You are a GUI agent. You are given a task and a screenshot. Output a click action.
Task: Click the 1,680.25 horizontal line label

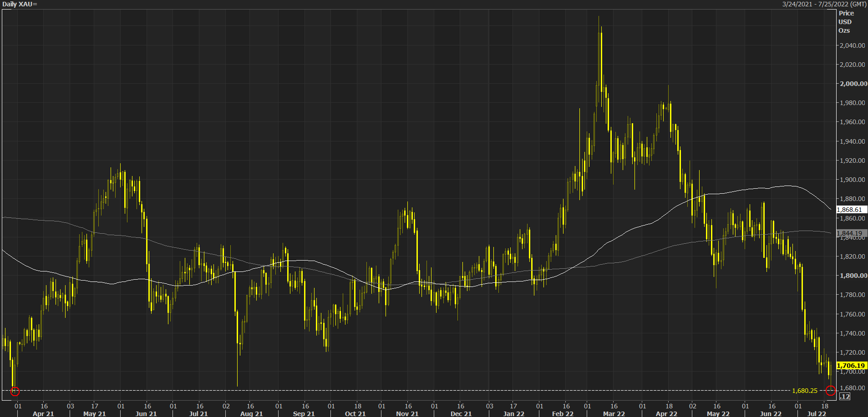point(805,391)
